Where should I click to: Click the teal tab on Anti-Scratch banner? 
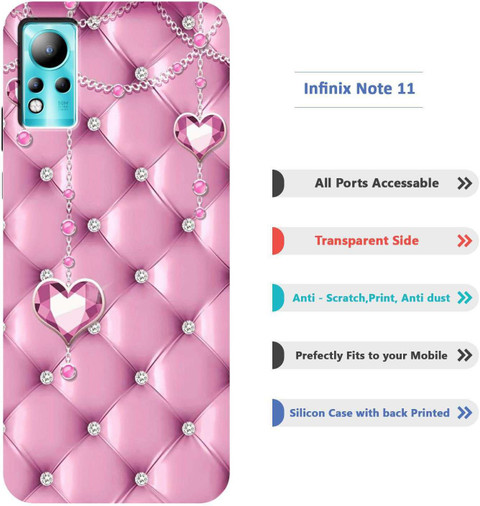point(278,298)
